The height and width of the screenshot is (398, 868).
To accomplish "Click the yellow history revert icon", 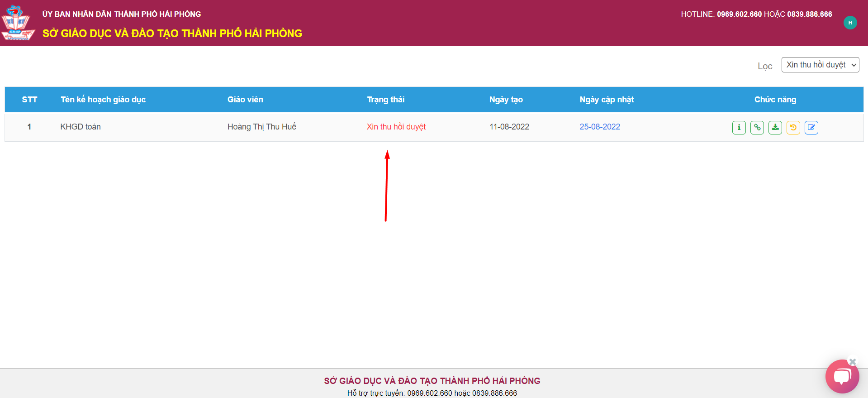I will pyautogui.click(x=793, y=127).
